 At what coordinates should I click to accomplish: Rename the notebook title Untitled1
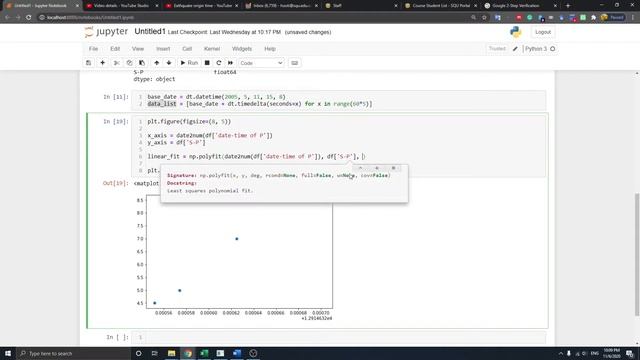(x=150, y=31)
